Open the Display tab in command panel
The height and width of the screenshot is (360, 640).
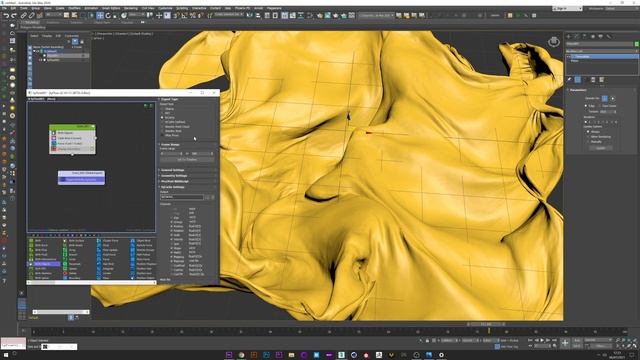click(600, 36)
